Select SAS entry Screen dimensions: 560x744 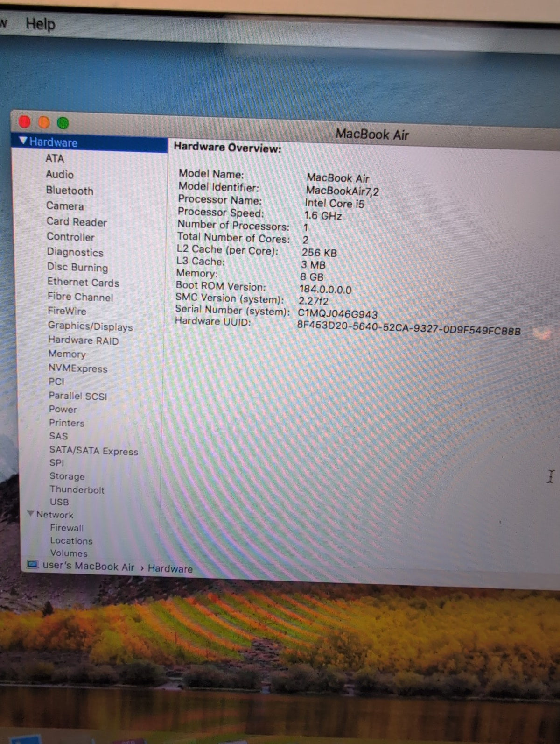58,436
